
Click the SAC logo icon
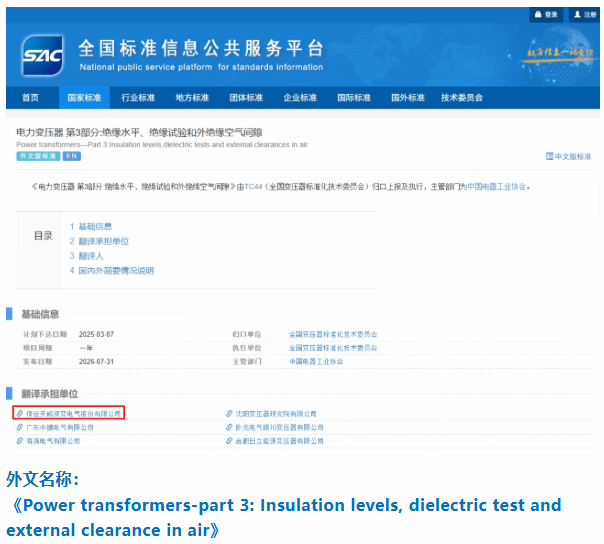(x=43, y=55)
